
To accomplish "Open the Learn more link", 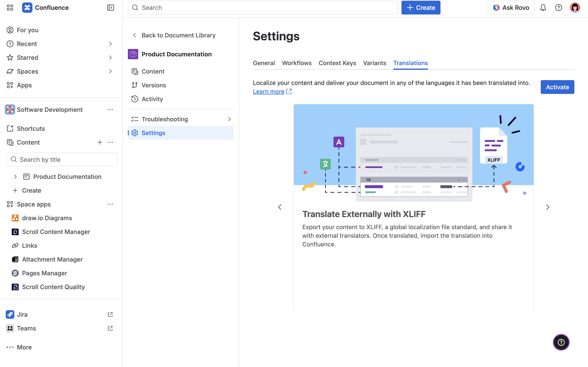I will [268, 91].
